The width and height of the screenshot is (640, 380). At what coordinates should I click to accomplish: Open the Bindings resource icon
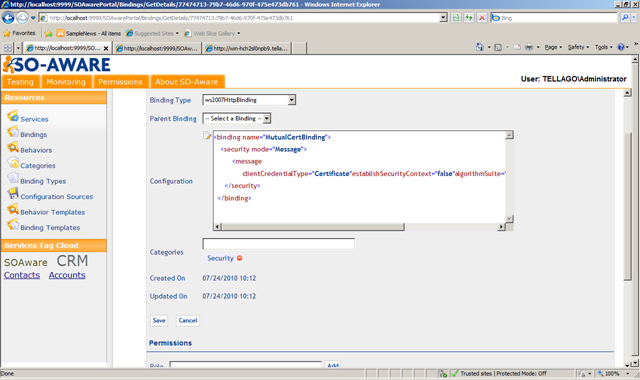[x=13, y=132]
